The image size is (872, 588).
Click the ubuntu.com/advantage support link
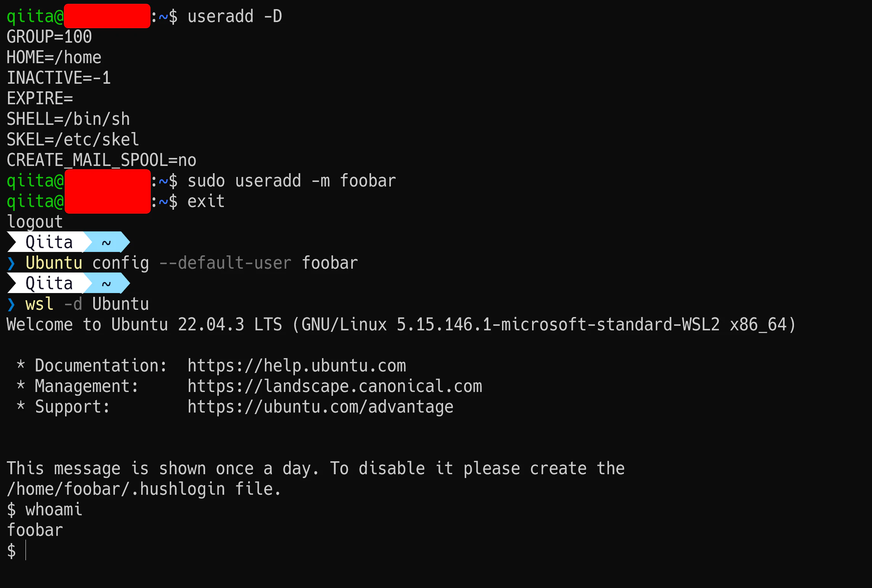click(320, 407)
